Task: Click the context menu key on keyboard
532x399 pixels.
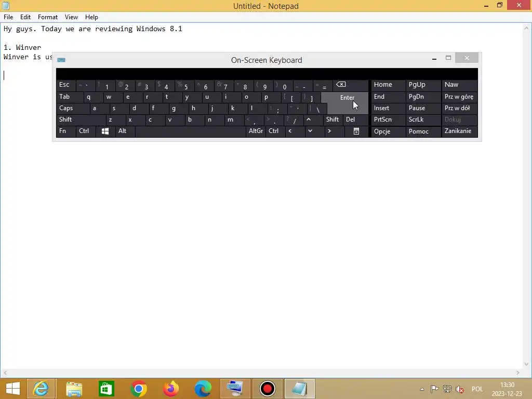Action: [356, 131]
